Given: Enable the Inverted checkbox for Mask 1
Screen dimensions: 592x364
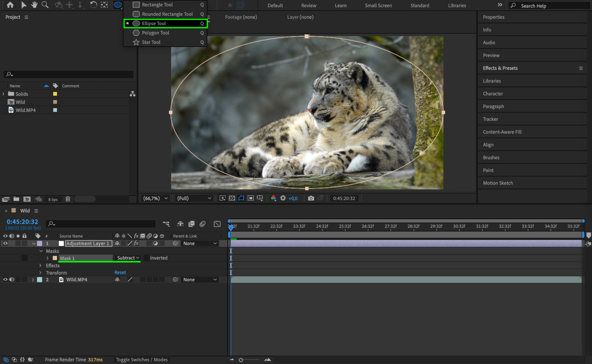Looking at the screenshot, I should point(146,258).
